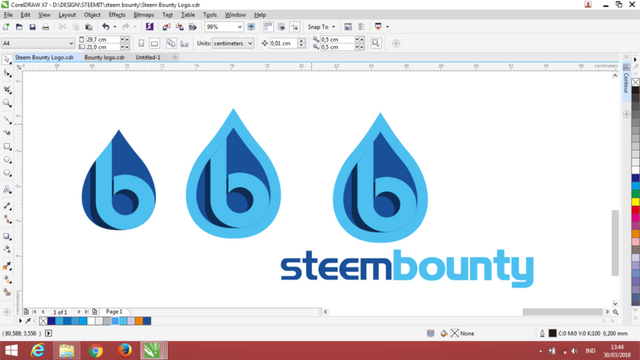Select the Ellipse tool
This screenshot has height=360, width=640.
tap(7, 160)
